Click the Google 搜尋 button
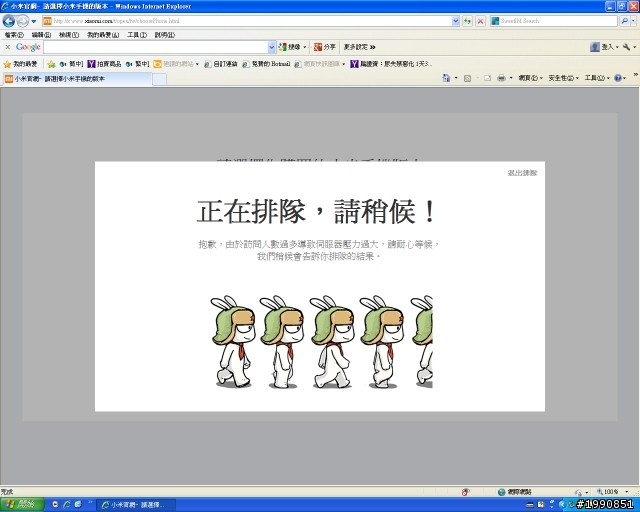Image resolution: width=640 pixels, height=512 pixels. [x=290, y=47]
